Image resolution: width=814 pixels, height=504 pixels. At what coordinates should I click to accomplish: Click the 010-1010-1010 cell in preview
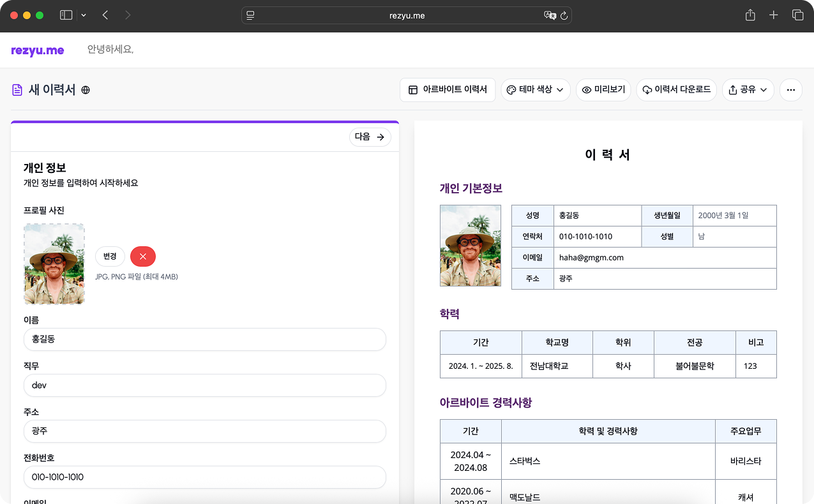[x=597, y=237]
